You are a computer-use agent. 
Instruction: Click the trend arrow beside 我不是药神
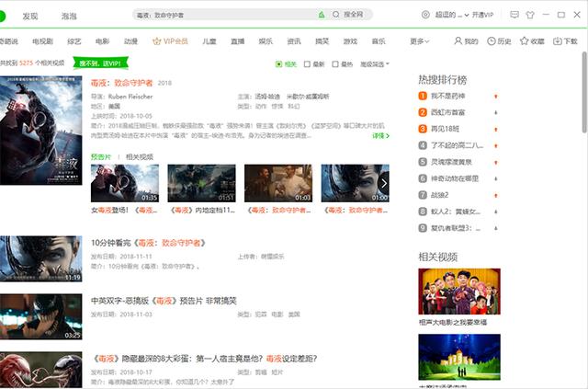pos(496,97)
